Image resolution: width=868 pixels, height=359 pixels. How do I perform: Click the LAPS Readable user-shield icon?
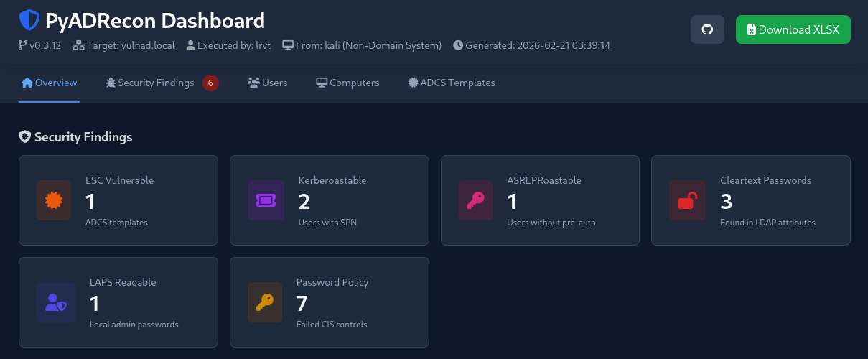pos(56,302)
